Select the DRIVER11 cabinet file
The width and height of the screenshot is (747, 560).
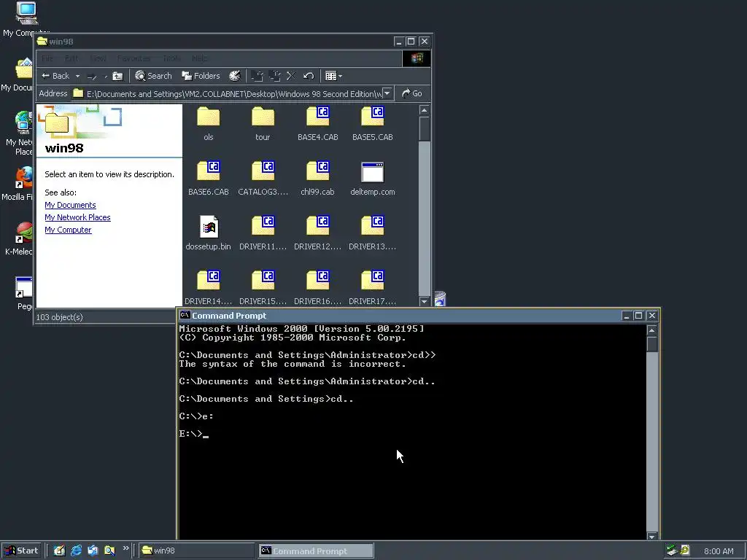263,233
